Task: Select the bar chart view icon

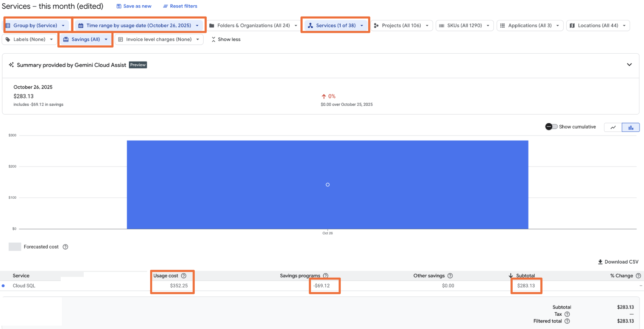Action: point(630,127)
